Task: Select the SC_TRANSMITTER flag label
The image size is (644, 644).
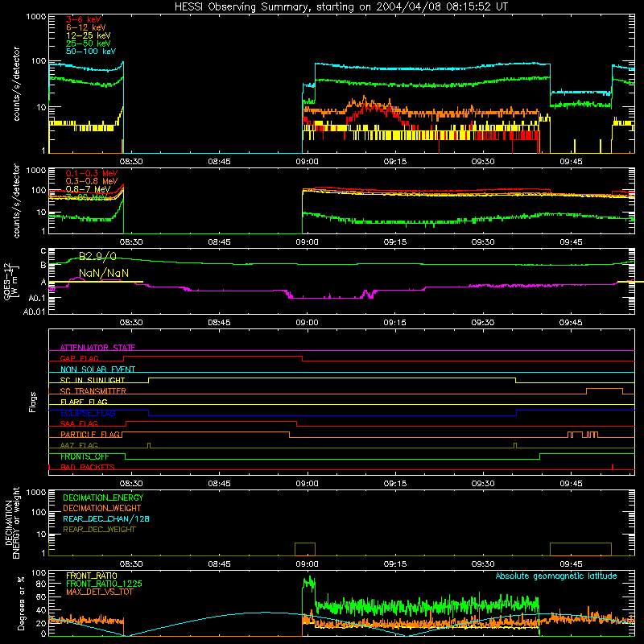Action: tap(93, 391)
